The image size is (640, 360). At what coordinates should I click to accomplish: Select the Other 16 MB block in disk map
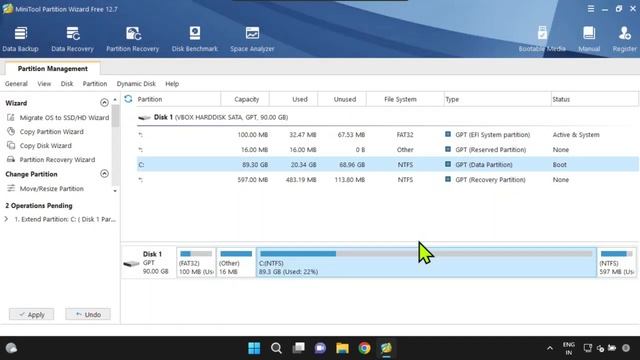click(x=236, y=262)
